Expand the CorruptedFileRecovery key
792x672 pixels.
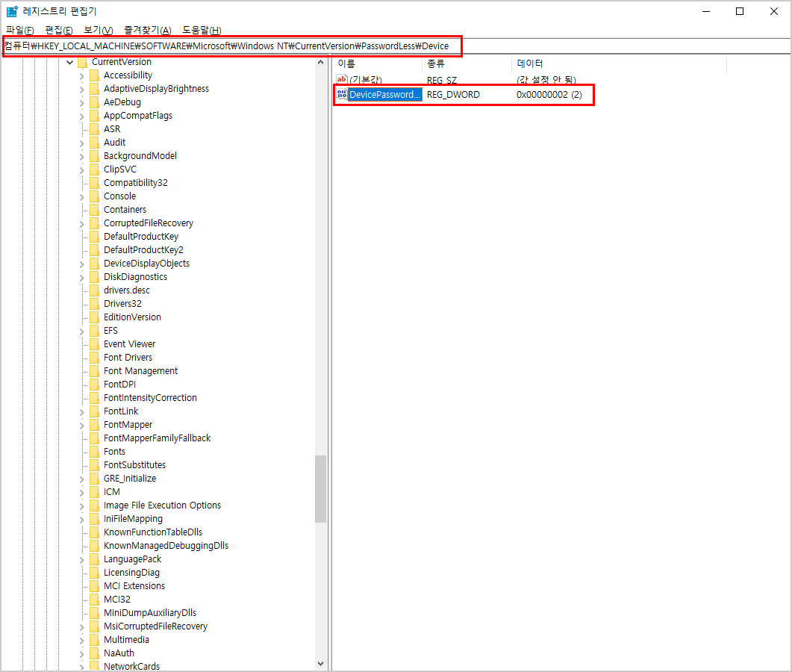(82, 224)
